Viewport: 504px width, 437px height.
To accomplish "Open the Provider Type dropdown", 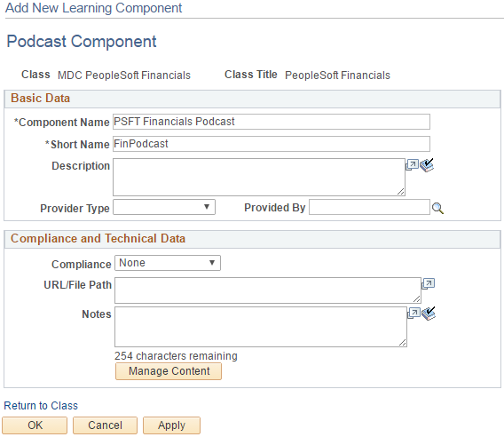I will (x=164, y=207).
